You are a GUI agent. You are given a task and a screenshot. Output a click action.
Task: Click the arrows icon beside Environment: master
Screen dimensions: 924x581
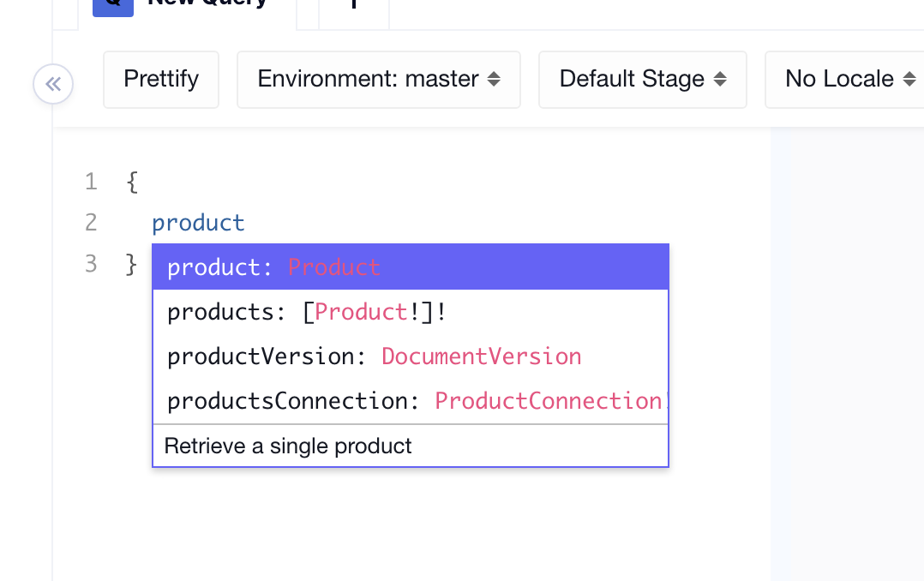494,79
